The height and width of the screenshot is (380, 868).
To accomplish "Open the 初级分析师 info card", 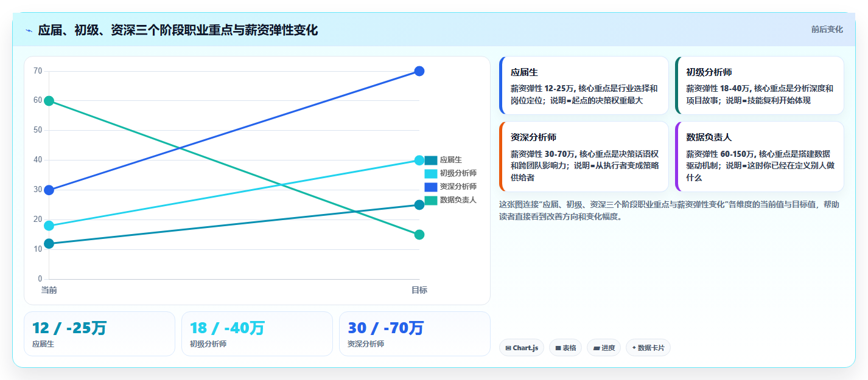I will coord(760,86).
